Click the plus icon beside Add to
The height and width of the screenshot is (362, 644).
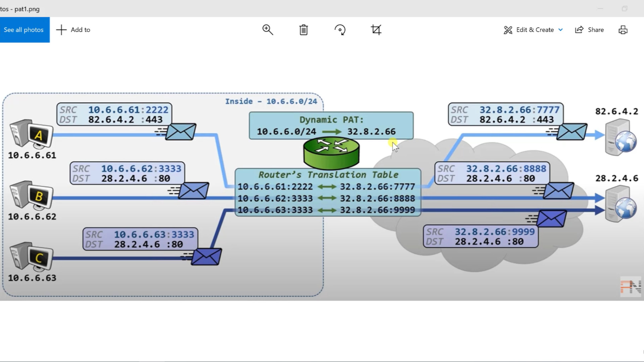[61, 30]
